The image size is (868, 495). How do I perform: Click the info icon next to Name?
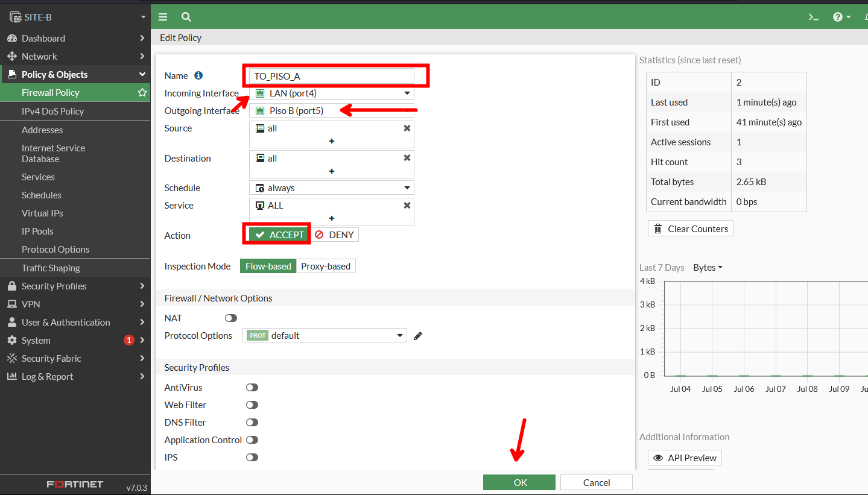point(198,75)
